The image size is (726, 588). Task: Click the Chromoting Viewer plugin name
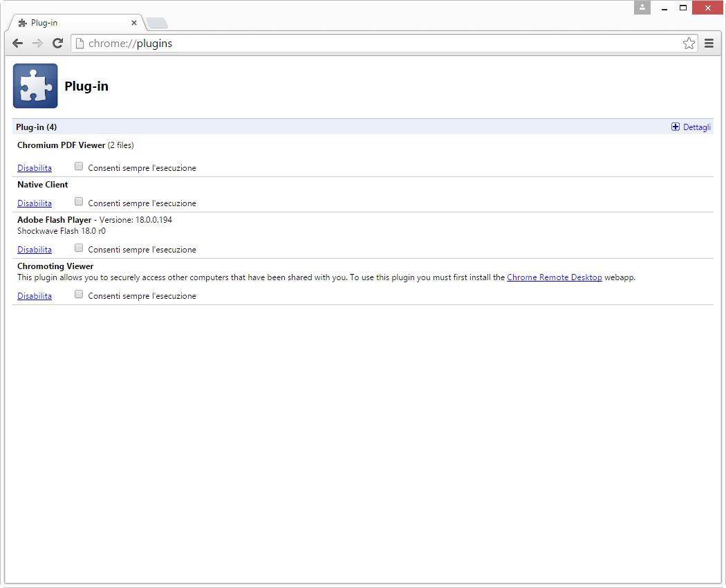click(x=55, y=266)
